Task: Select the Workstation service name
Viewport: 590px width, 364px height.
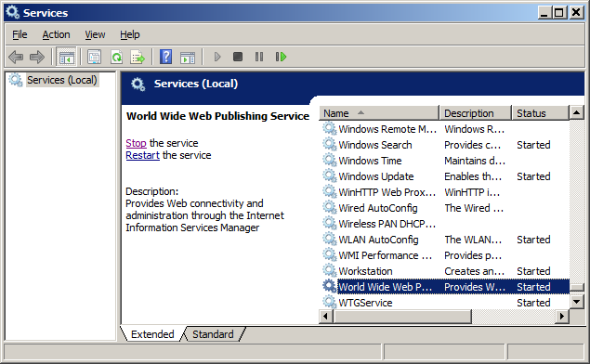Action: (365, 271)
